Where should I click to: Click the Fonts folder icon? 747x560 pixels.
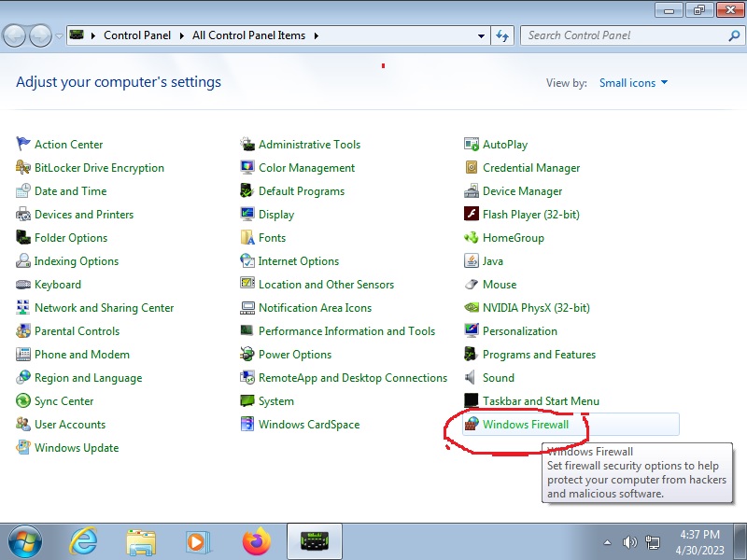coord(247,237)
